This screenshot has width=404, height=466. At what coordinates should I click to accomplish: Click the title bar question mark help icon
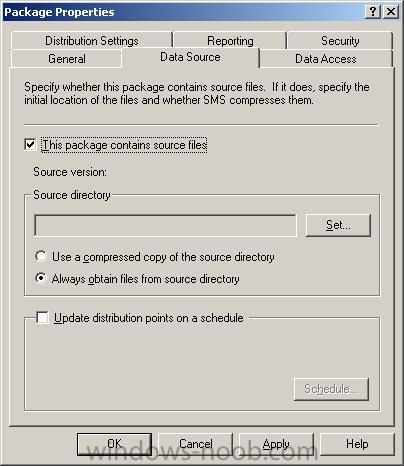coord(373,12)
